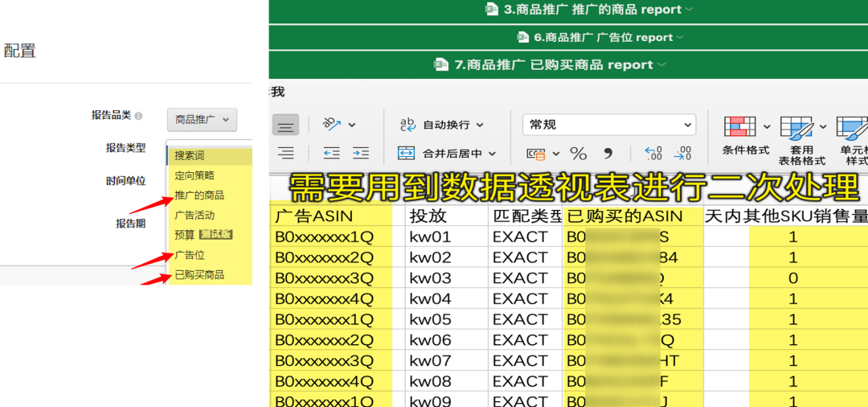Open the 6.商品推广 广告位 report file title
868x407 pixels.
coord(604,38)
